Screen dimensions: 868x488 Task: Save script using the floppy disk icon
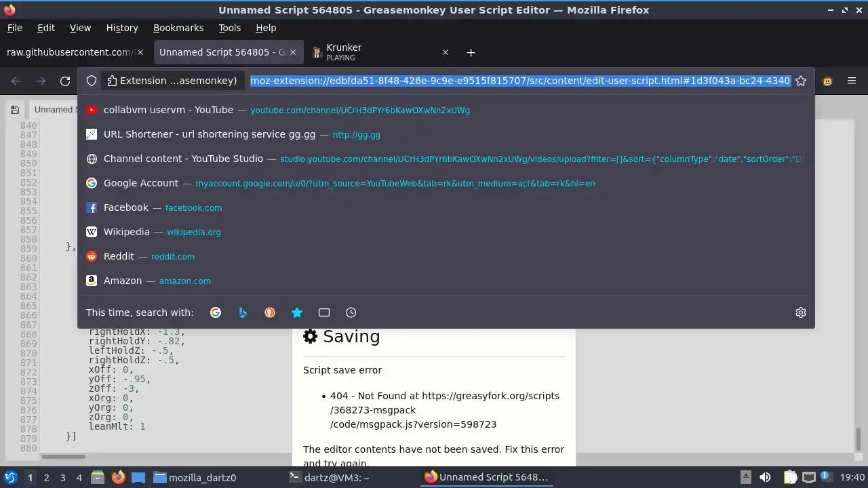pos(14,110)
